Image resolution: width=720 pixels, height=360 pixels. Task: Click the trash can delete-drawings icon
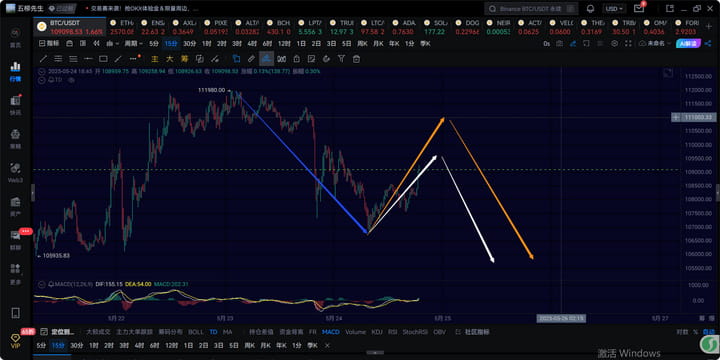point(356,59)
